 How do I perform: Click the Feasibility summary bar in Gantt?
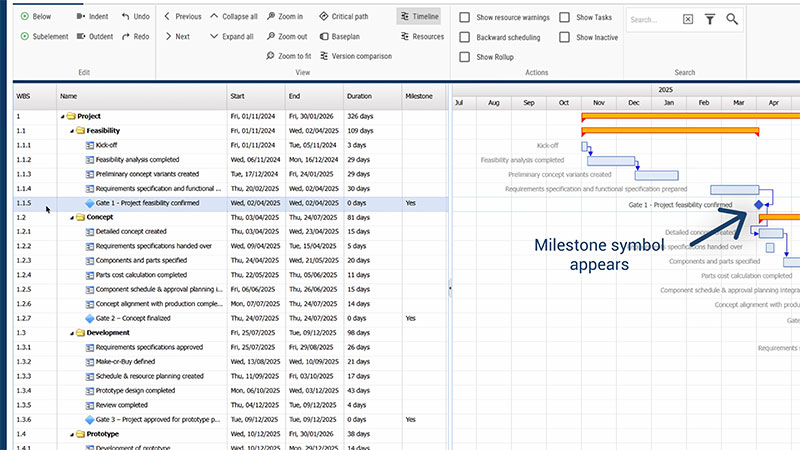pos(670,131)
